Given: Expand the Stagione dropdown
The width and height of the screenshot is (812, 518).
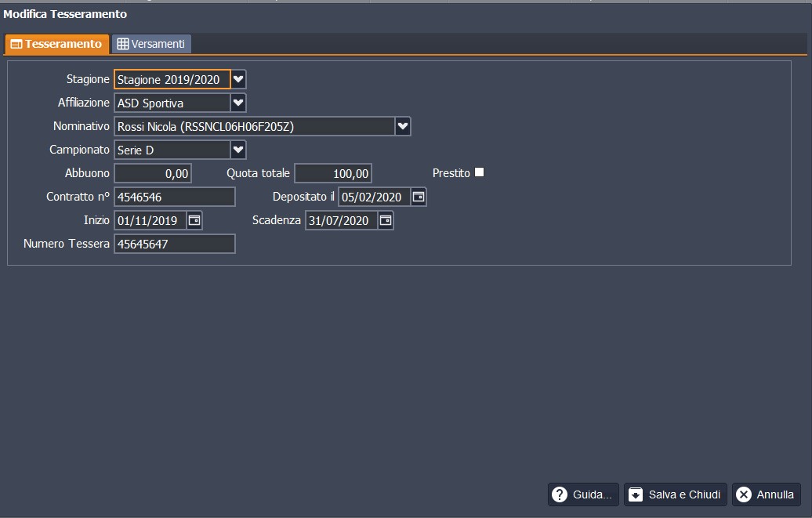Looking at the screenshot, I should 239,79.
